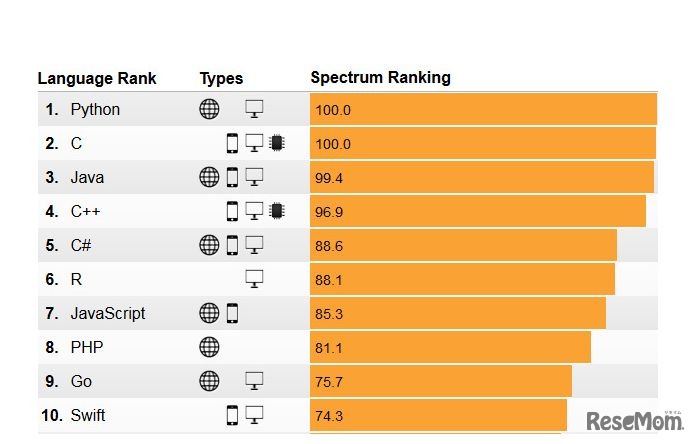This screenshot has height=444, width=697.
Task: Select the Spectrum Ranking column header
Action: [380, 78]
